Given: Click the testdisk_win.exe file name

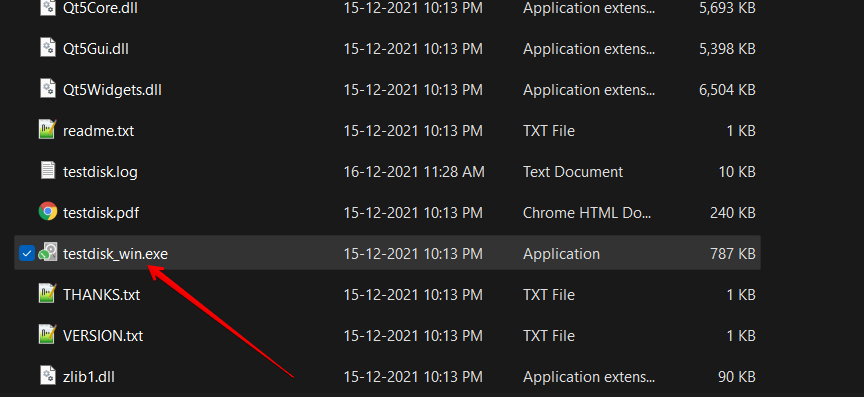Looking at the screenshot, I should coord(115,254).
